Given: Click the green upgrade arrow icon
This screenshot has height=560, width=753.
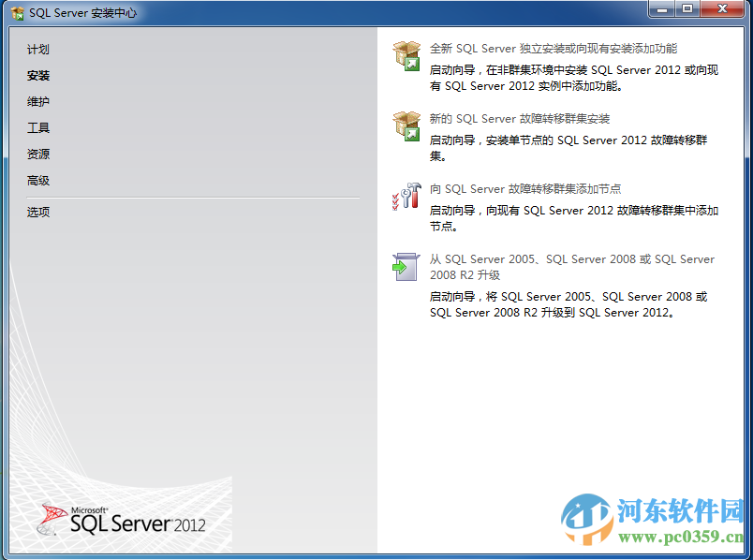Looking at the screenshot, I should pos(406,266).
